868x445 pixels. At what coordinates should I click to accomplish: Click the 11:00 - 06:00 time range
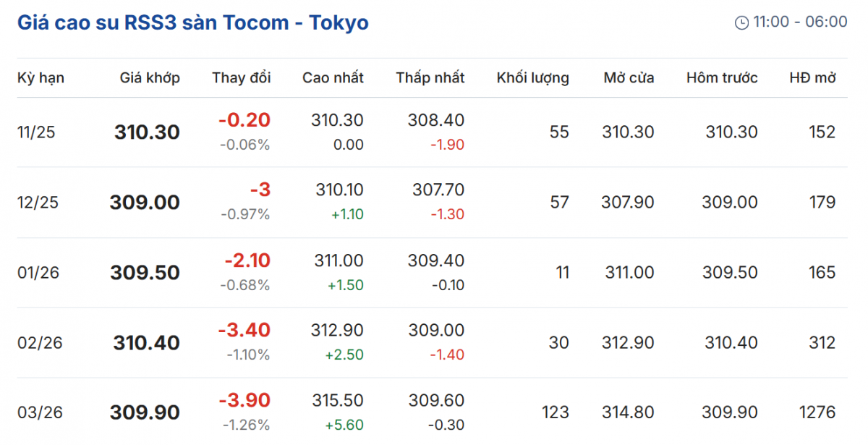click(800, 22)
